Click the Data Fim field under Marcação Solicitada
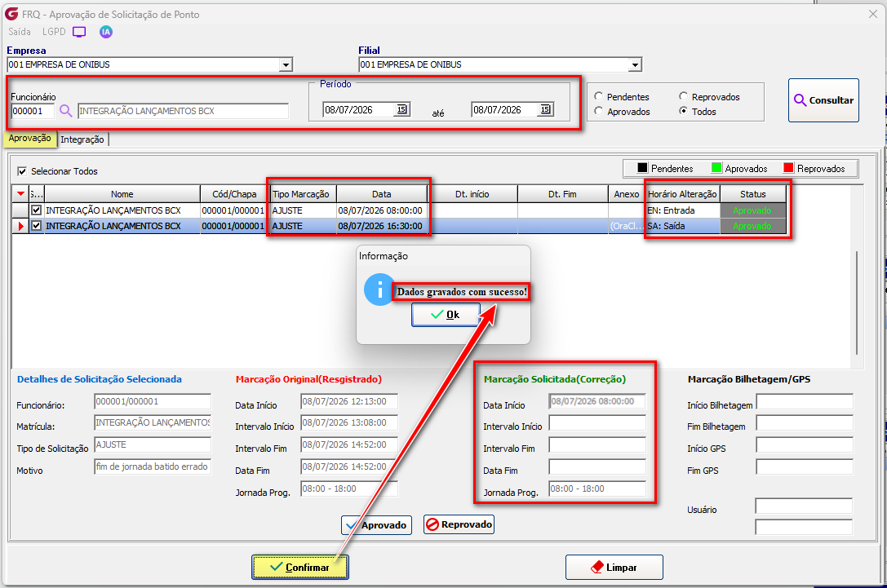The image size is (887, 588). click(x=597, y=467)
